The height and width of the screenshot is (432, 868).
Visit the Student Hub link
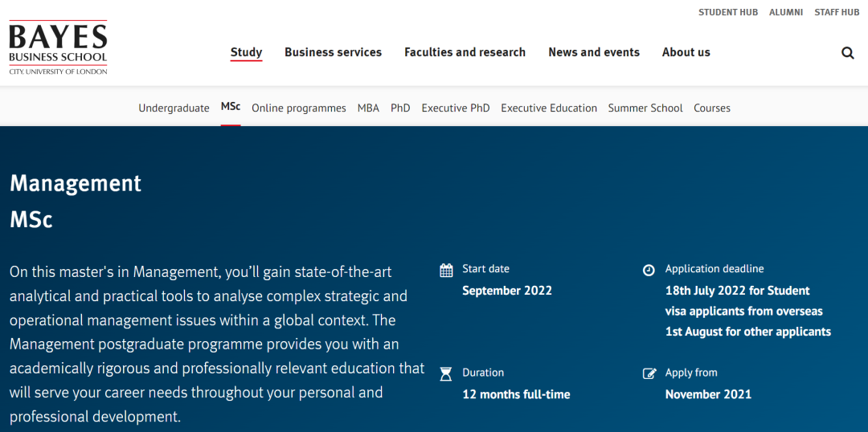click(727, 12)
